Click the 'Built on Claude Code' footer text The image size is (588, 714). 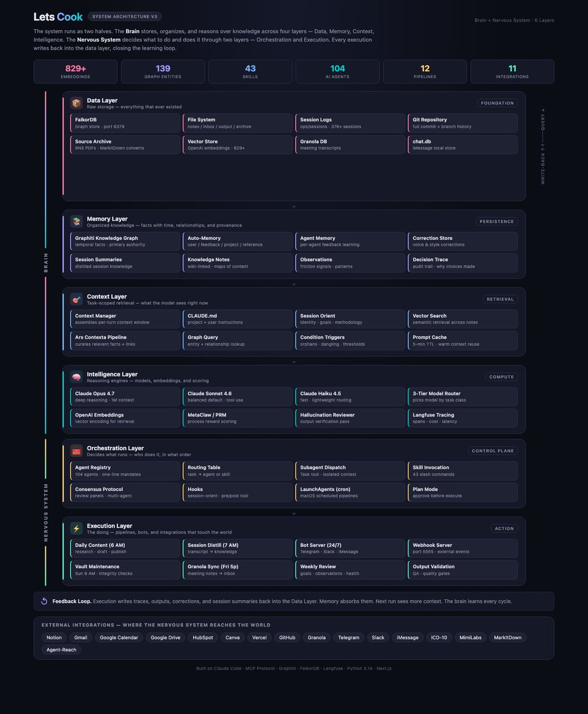pos(218,668)
